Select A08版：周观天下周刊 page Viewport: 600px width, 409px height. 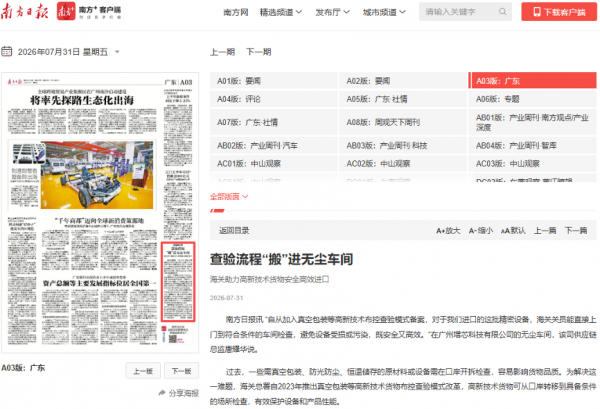(403, 122)
